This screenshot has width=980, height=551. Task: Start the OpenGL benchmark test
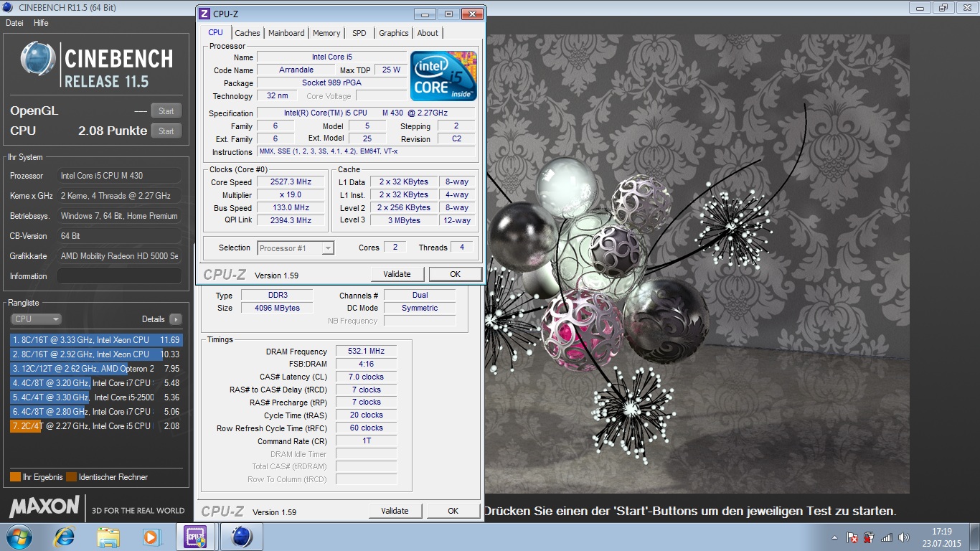[x=166, y=111]
